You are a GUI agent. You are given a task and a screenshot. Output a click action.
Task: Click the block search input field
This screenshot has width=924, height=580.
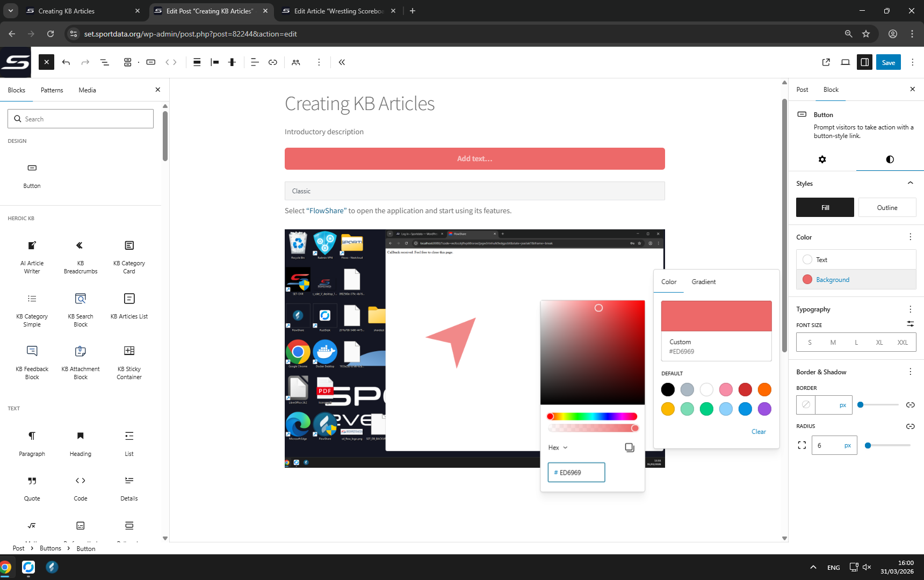(x=81, y=119)
